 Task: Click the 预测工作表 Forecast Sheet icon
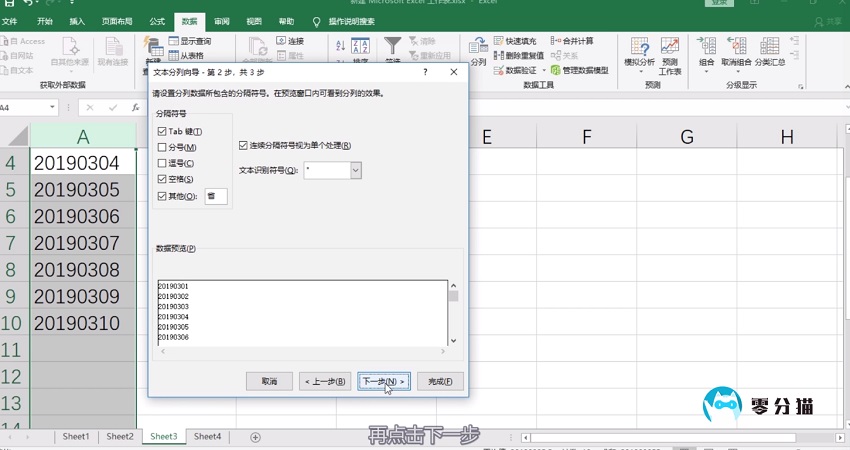[670, 52]
